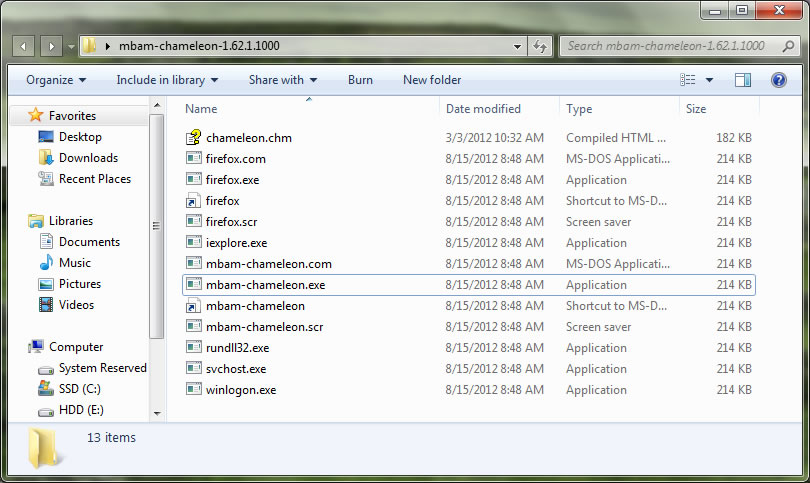Open the Share with menu
Image resolution: width=810 pixels, height=483 pixels.
[283, 80]
